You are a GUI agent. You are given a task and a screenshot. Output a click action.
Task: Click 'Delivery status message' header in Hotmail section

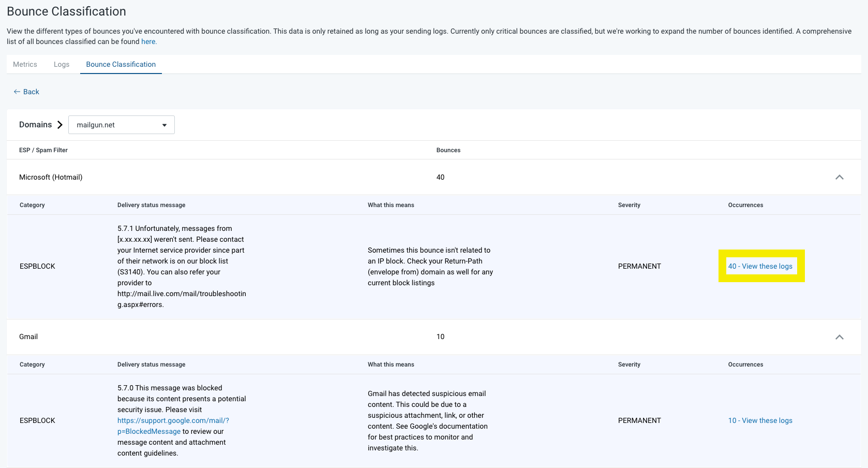(151, 205)
